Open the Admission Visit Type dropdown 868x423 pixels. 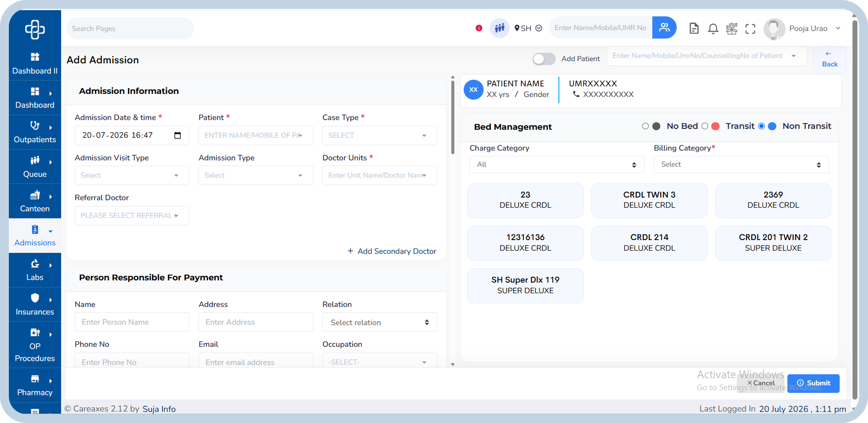pos(132,175)
